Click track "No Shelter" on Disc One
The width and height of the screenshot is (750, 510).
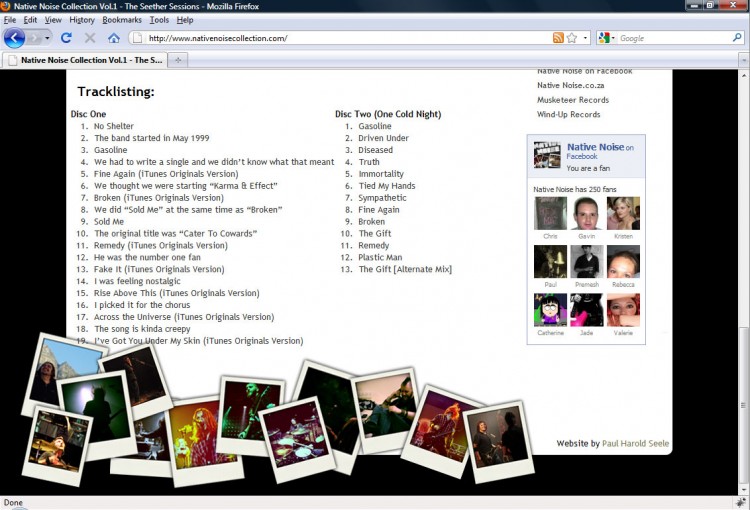[114, 126]
